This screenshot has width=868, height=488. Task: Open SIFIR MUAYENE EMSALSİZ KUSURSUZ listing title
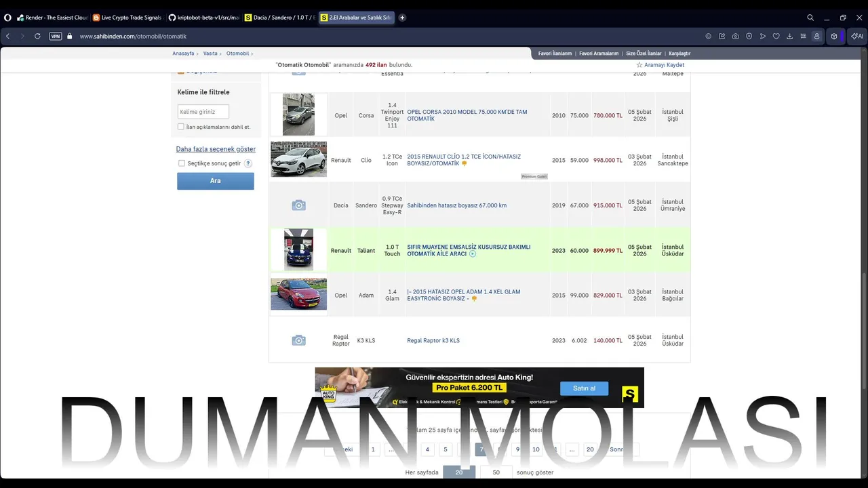coord(469,250)
